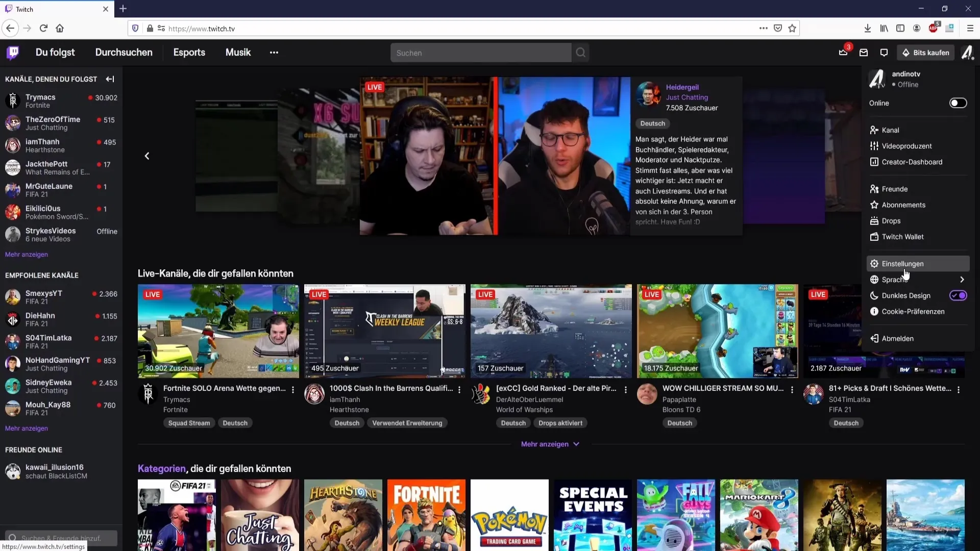Go to Durchsuchen tab
This screenshot has height=551, width=980.
(x=124, y=53)
